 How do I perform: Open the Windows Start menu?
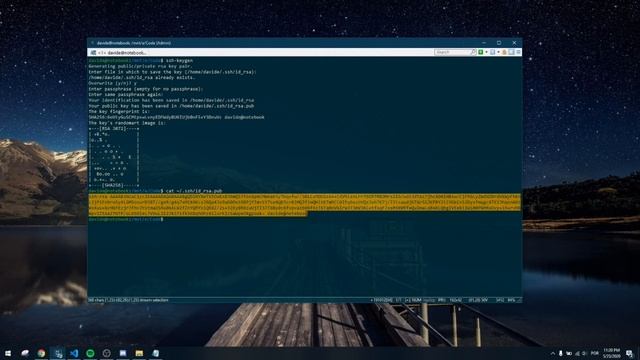coord(8,353)
